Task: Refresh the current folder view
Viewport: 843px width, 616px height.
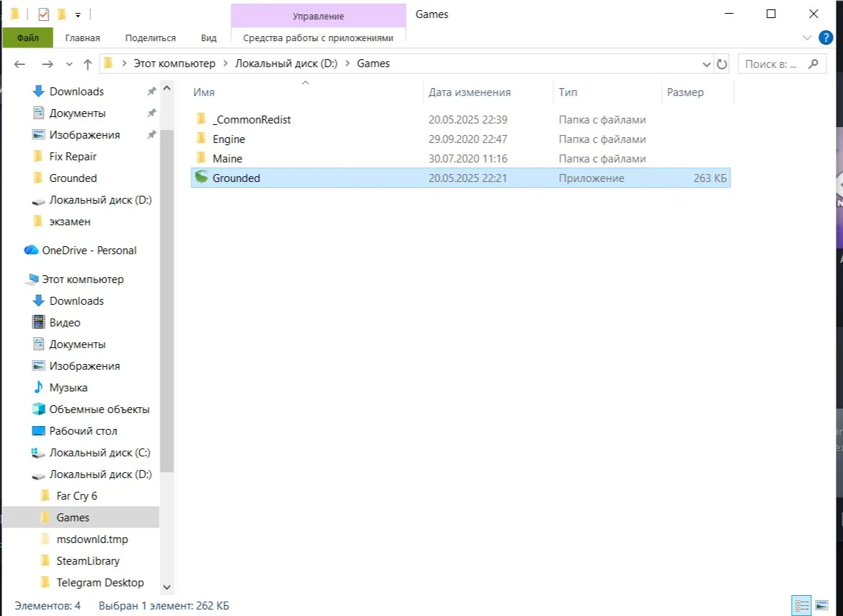Action: tap(722, 64)
